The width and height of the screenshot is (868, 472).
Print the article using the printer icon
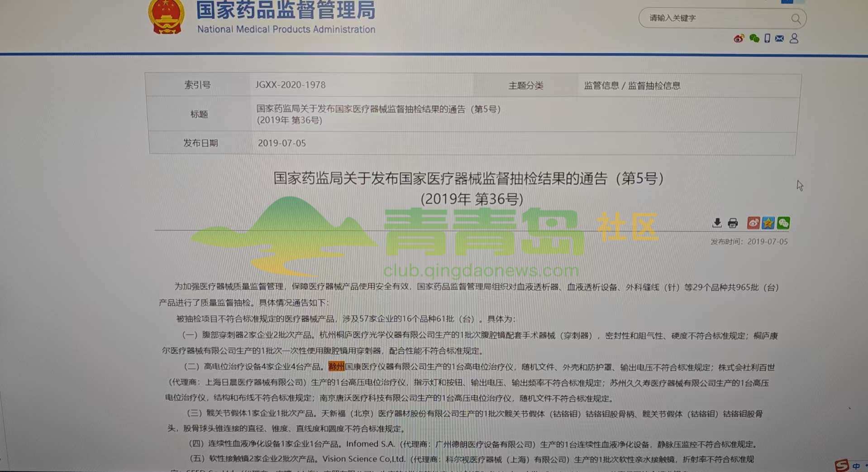click(x=733, y=223)
